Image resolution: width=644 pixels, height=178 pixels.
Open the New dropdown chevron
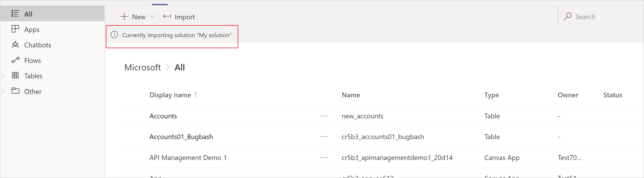[152, 17]
